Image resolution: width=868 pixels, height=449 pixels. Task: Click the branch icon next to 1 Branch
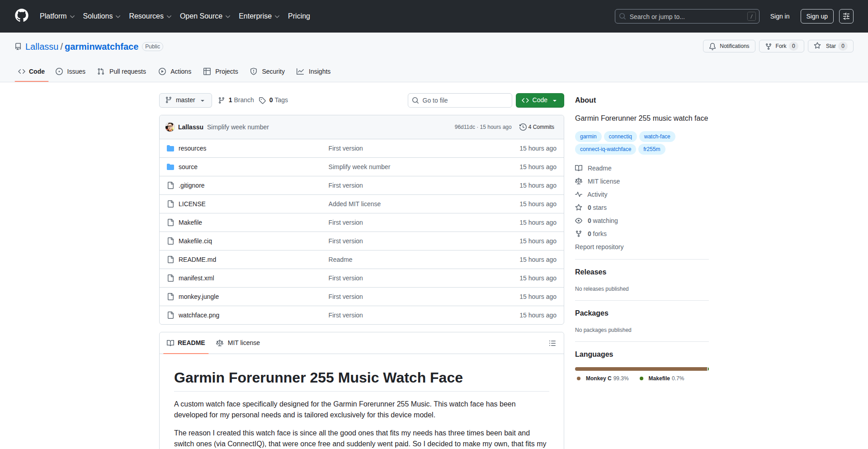point(222,100)
